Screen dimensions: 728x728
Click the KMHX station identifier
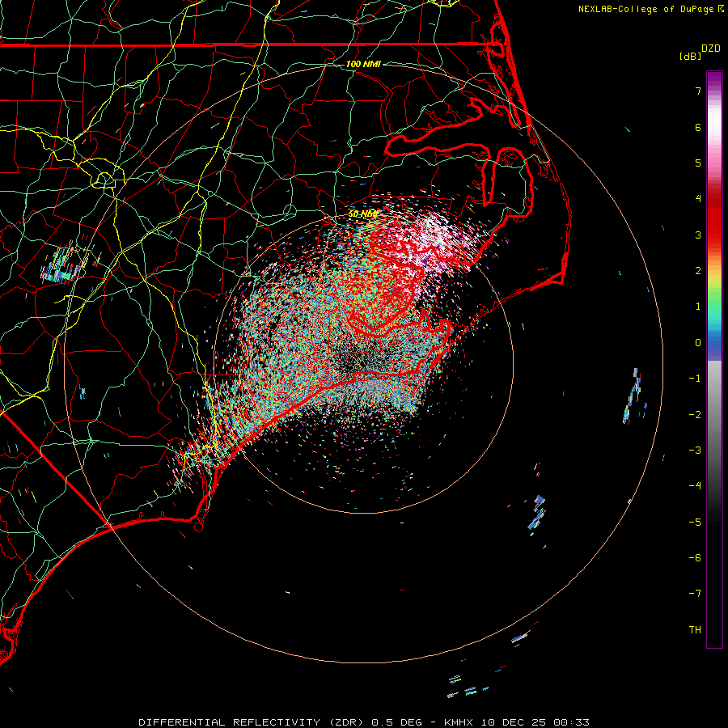[459, 722]
